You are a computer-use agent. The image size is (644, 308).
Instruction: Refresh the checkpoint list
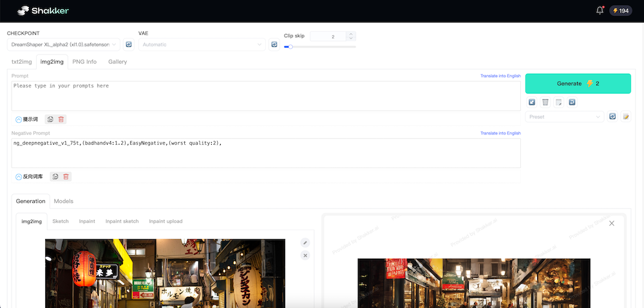tap(128, 44)
